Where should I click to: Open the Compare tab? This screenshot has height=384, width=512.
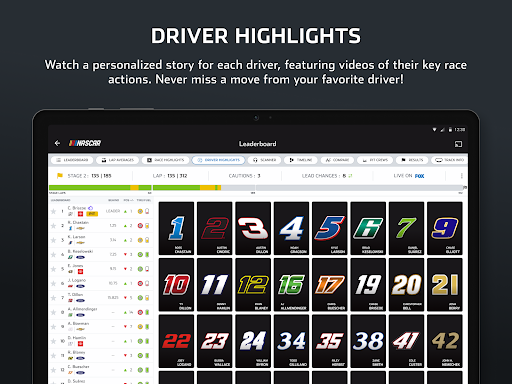[337, 160]
